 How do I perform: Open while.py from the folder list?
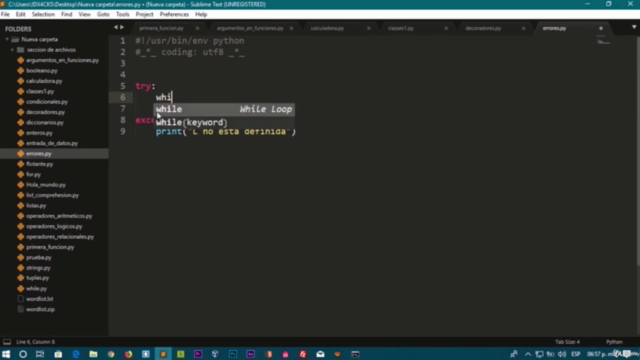pyautogui.click(x=36, y=289)
